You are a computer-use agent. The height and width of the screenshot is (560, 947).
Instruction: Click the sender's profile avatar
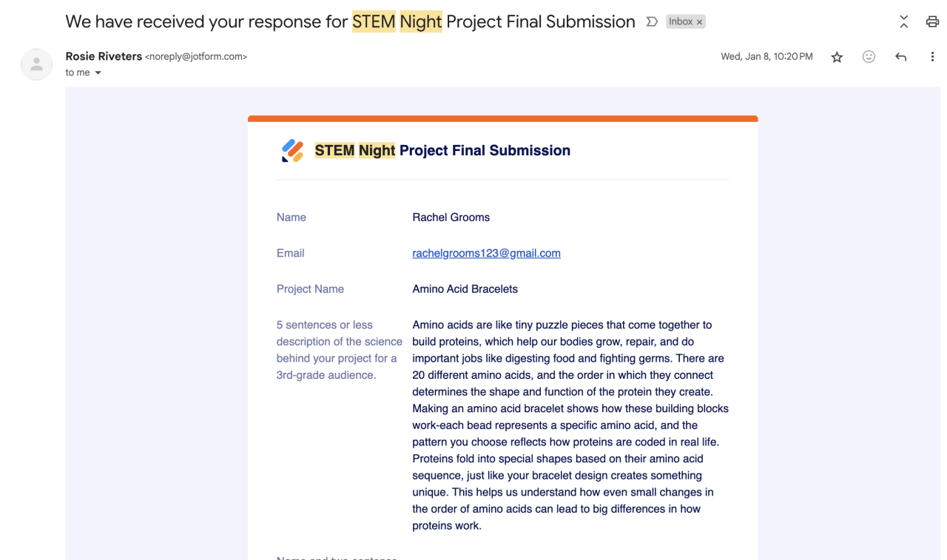[36, 64]
